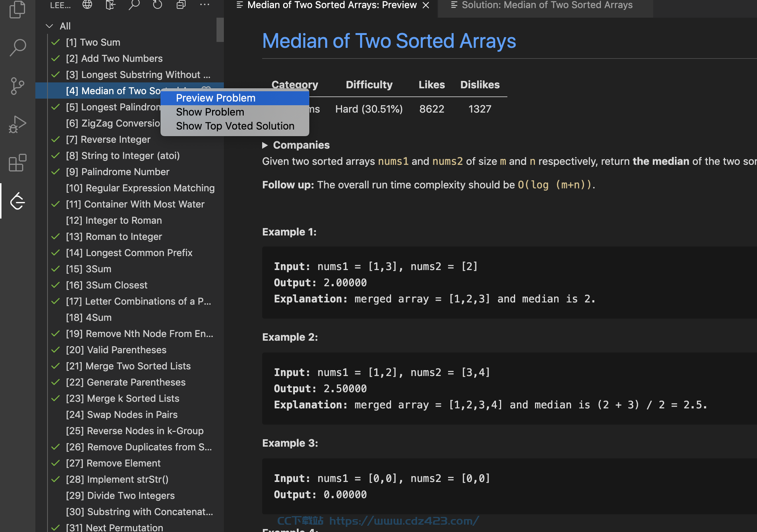Open the LeetCode panel more actions menu
The height and width of the screenshot is (532, 757).
coord(204,5)
